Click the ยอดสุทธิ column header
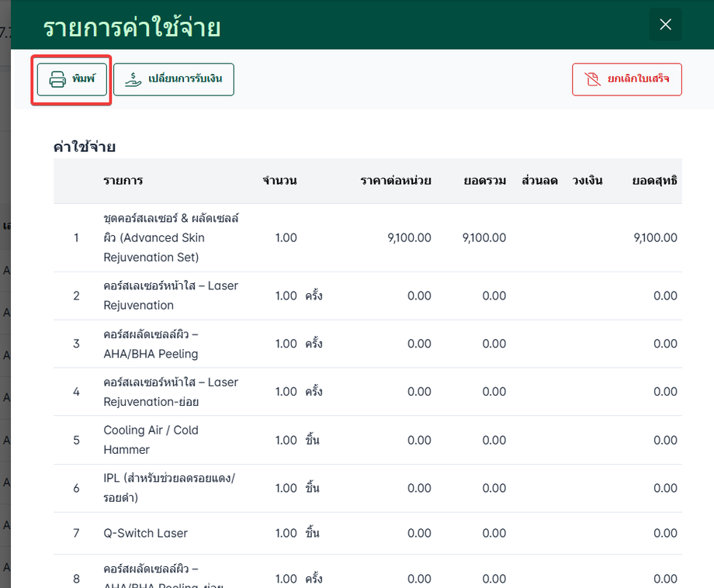 pos(654,181)
